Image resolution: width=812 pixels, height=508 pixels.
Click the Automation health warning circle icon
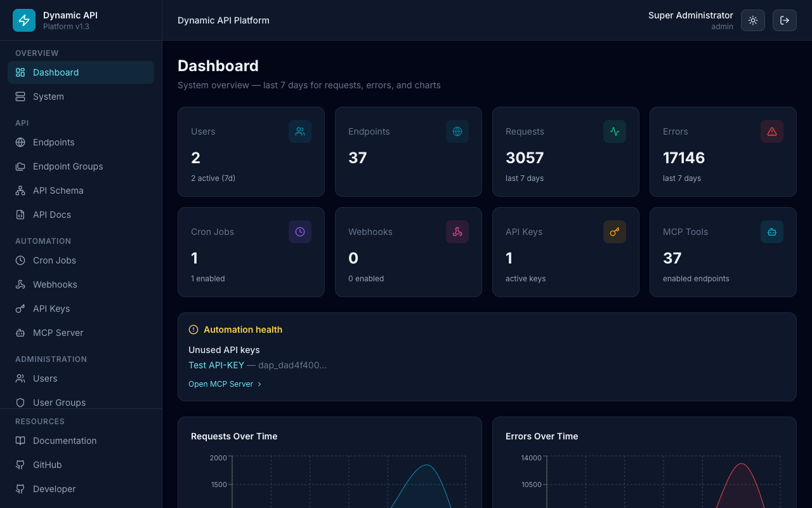(193, 330)
